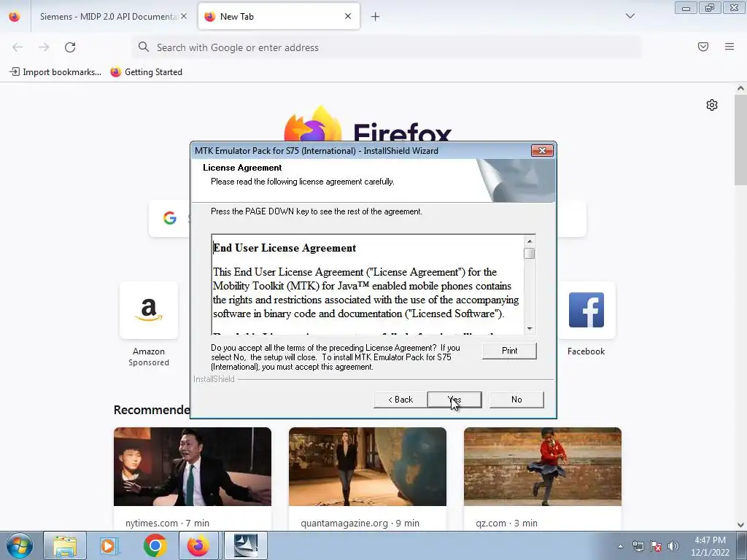Expand the list all tabs chevron
Screen dimensions: 747x560
pos(630,16)
